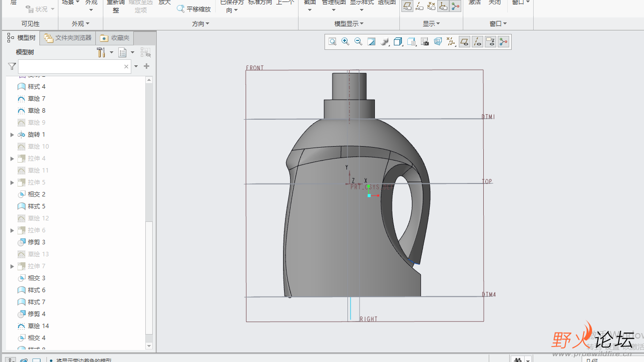Switch to the 收藏夹 tab

(x=115, y=38)
